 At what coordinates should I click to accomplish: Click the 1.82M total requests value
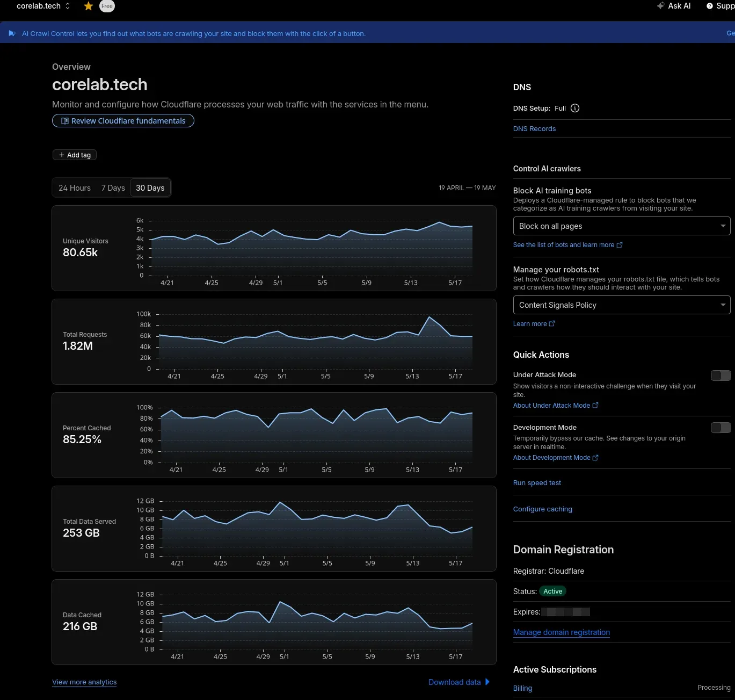click(78, 346)
